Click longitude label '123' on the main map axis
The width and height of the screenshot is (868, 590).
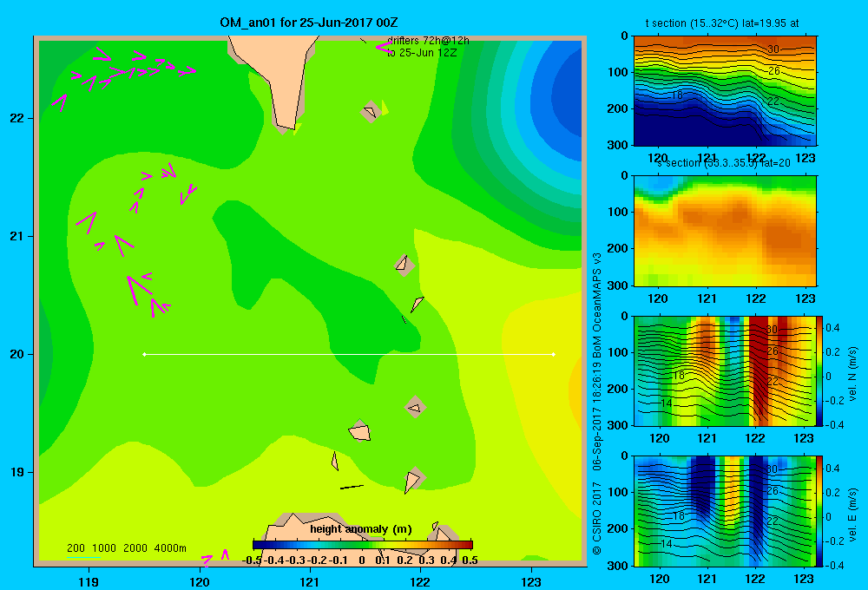(531, 581)
